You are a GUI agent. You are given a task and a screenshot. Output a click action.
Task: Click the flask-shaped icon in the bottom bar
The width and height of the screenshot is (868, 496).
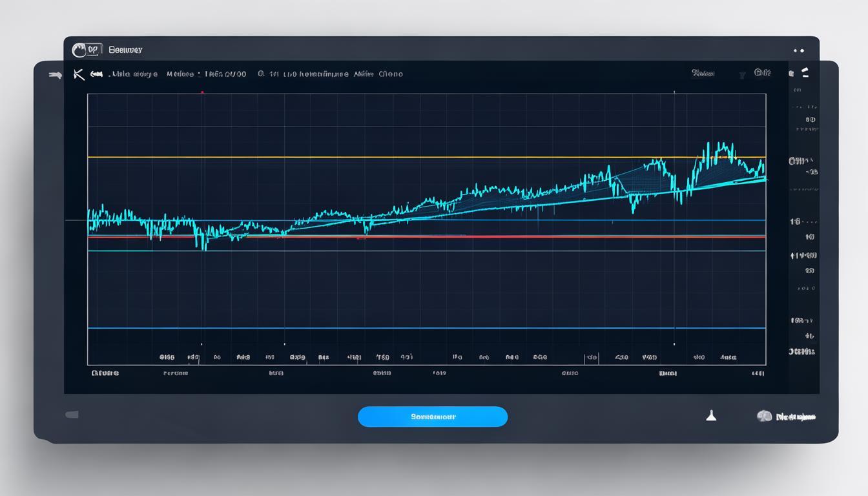711,417
